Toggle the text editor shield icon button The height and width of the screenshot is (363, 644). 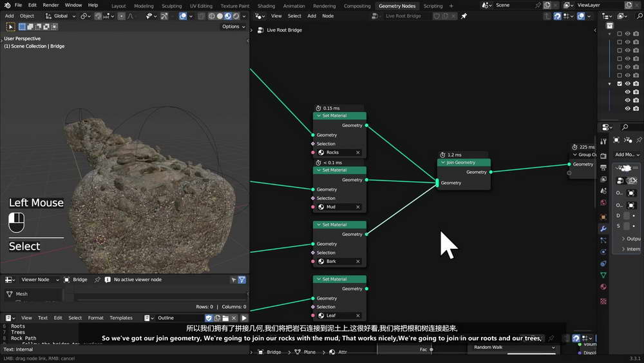point(209,318)
